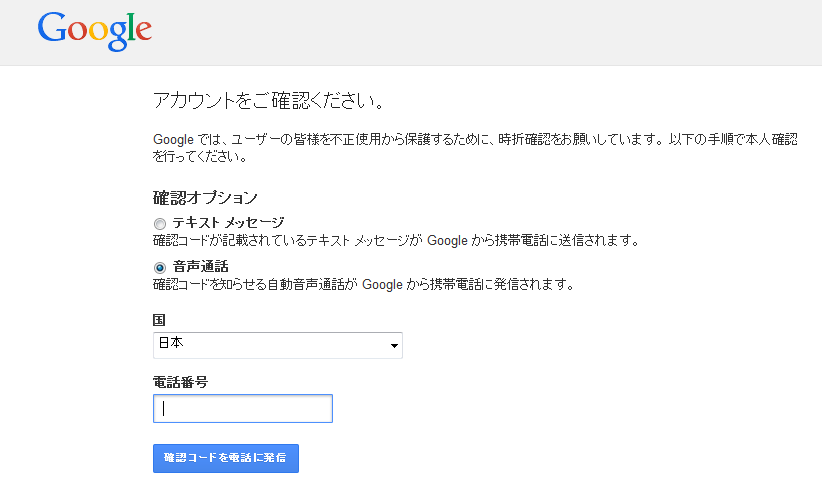Select the テキスト メッセージ radio button

pyautogui.click(x=160, y=224)
